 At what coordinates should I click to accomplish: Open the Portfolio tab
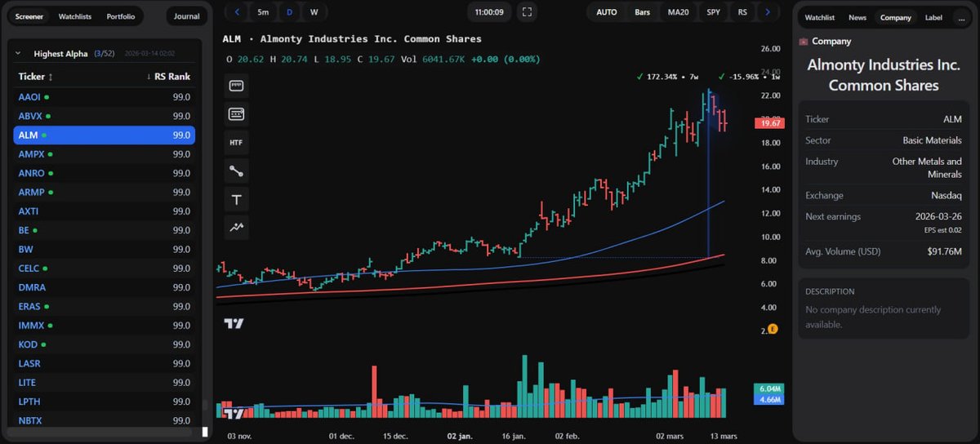pyautogui.click(x=121, y=16)
